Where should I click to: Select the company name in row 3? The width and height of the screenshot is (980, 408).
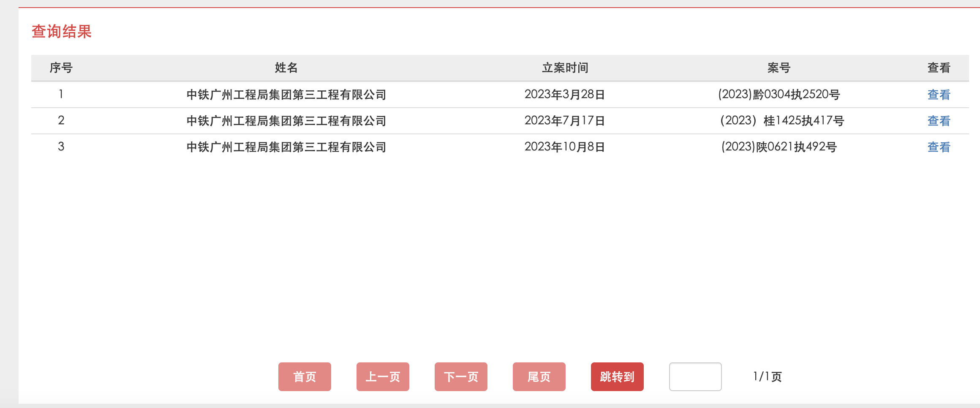pyautogui.click(x=286, y=147)
